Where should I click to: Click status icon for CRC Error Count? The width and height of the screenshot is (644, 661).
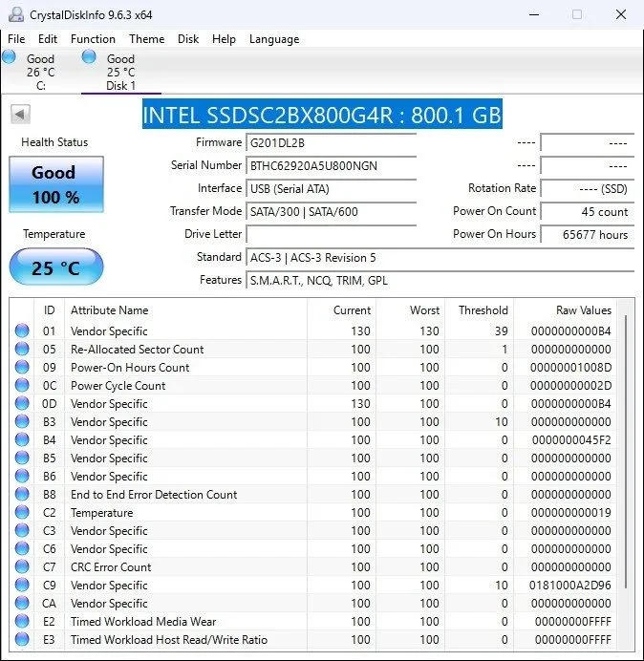pyautogui.click(x=22, y=566)
